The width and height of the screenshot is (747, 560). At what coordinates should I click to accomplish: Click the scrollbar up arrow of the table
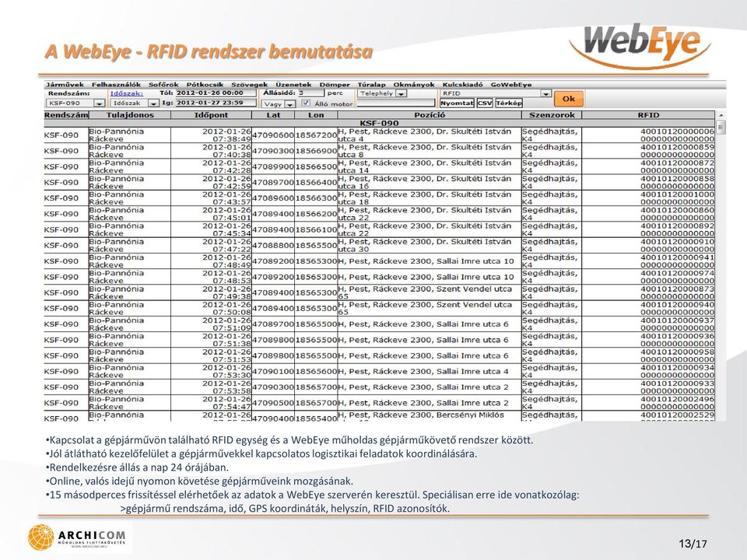point(721,115)
